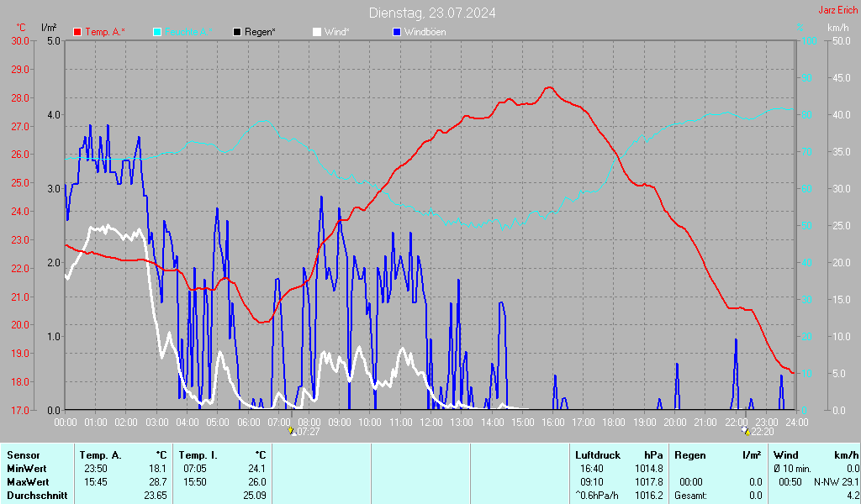Click the sunset time '22:20'
The width and height of the screenshot is (861, 504).
coord(762,432)
